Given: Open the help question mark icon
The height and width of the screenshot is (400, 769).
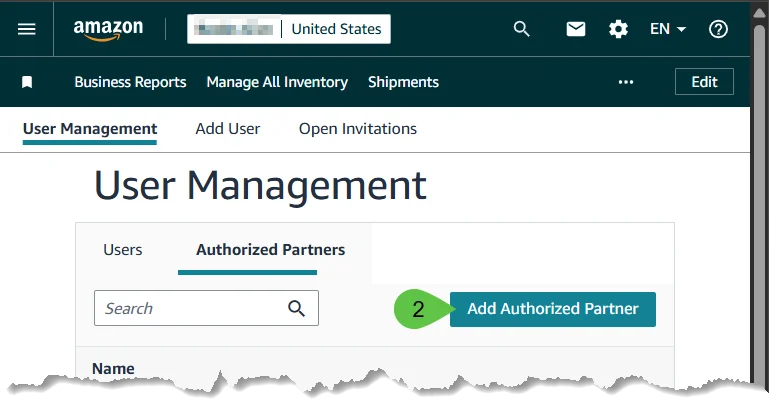Looking at the screenshot, I should (x=718, y=29).
